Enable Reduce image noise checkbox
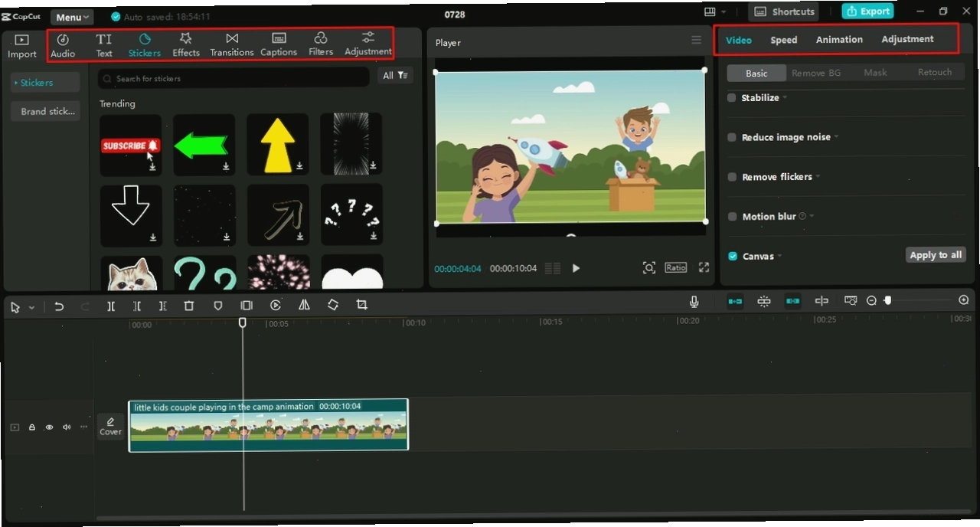Screen dimensions: 980x527 point(732,137)
